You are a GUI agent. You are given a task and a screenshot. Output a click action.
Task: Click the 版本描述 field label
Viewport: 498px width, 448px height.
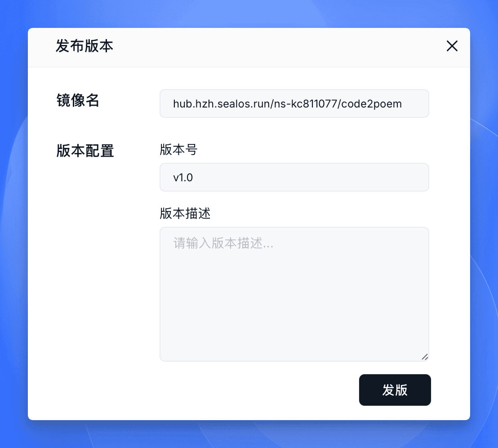point(185,214)
